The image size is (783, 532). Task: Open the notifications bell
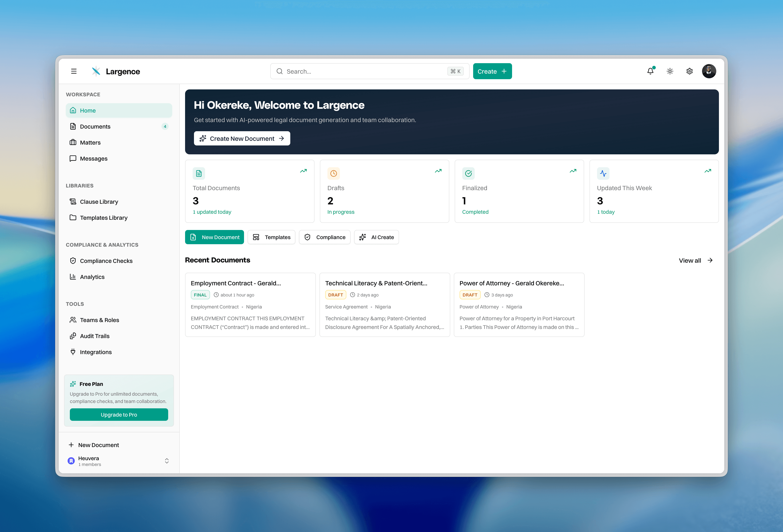point(650,71)
